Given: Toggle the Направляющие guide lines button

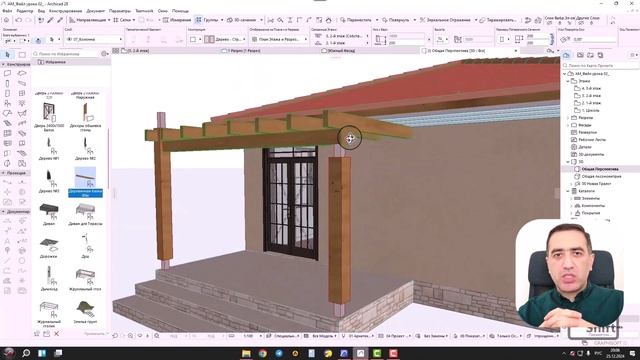Looking at the screenshot, I should (x=87, y=20).
